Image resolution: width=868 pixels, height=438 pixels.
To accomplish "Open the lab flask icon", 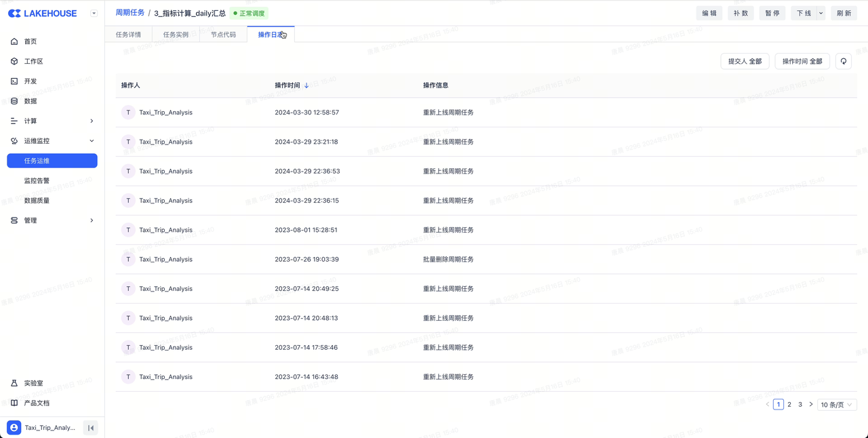I will click(x=14, y=383).
